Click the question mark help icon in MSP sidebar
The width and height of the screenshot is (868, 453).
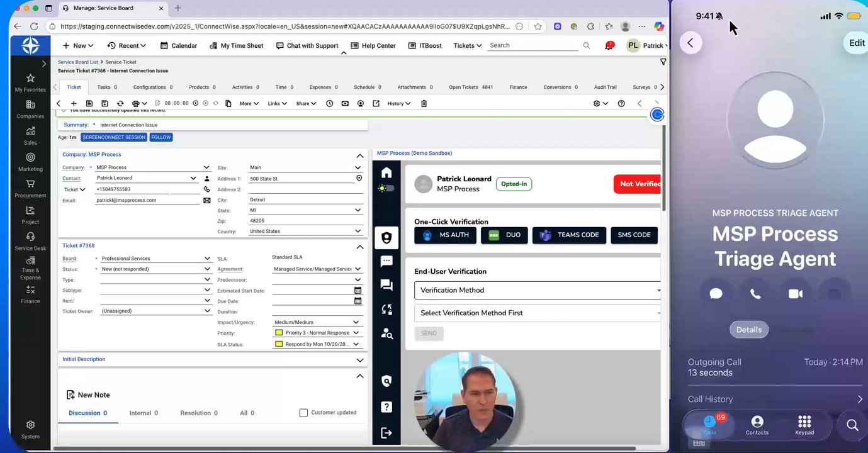386,406
